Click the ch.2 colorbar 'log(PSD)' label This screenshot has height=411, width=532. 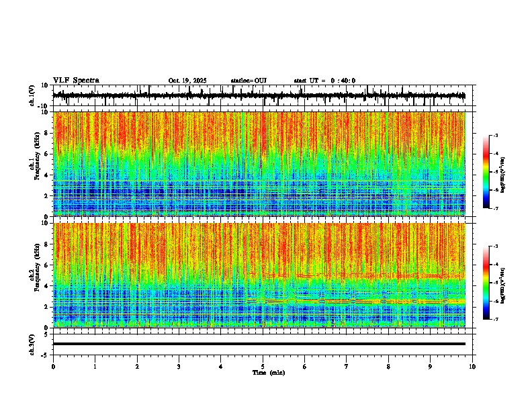tap(502, 285)
